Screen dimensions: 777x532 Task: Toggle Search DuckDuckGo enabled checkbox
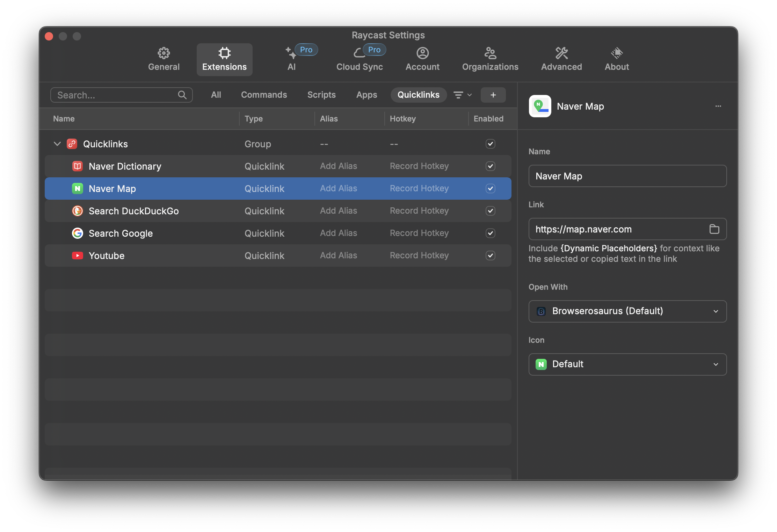coord(490,211)
